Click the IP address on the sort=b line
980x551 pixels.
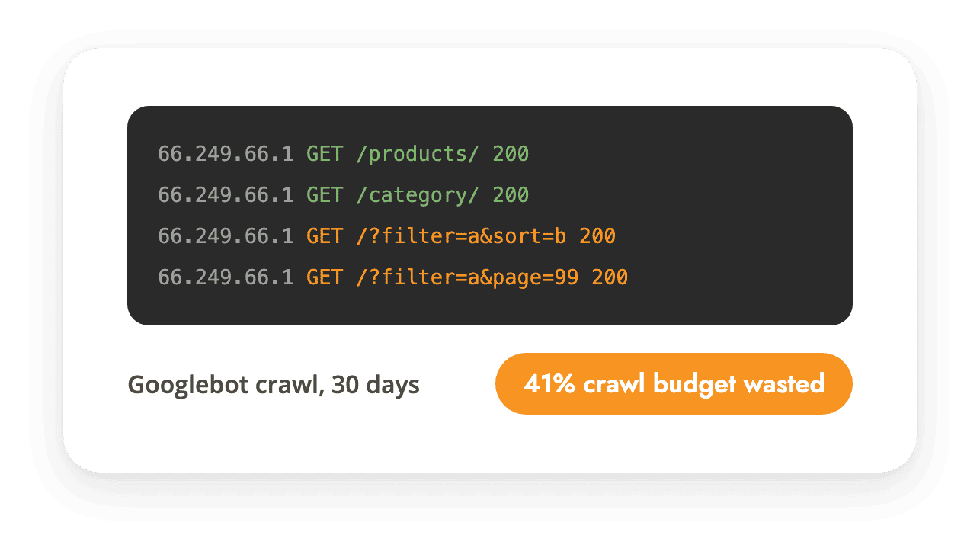[226, 236]
